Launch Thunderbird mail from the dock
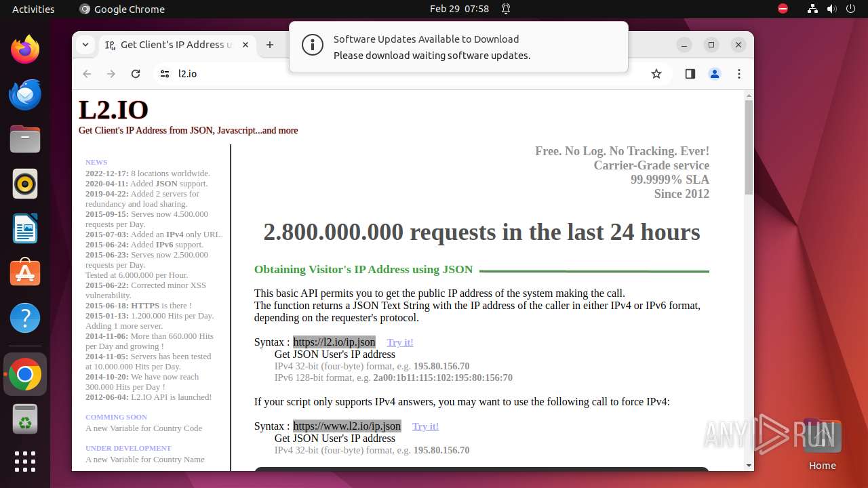 tap(25, 95)
